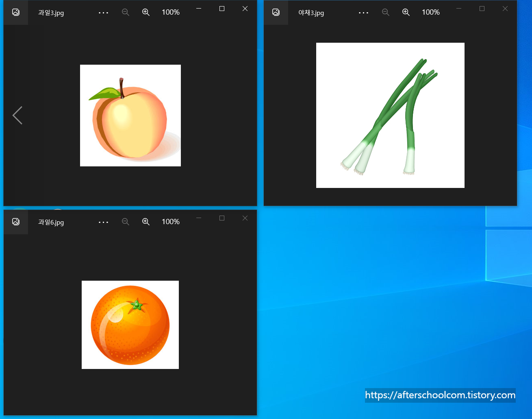Click the 100% zoom level in 야채3.jpg window
Screen dimensions: 532x419
(x=431, y=12)
